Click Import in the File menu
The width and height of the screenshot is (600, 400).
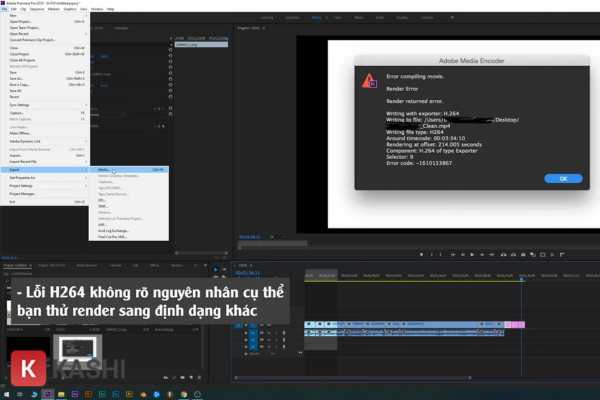(x=45, y=155)
